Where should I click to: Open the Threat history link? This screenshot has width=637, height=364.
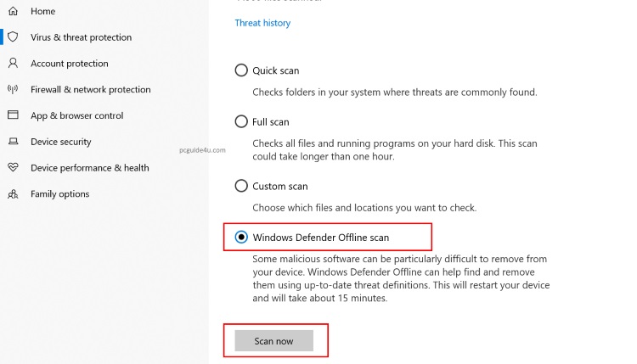[262, 23]
